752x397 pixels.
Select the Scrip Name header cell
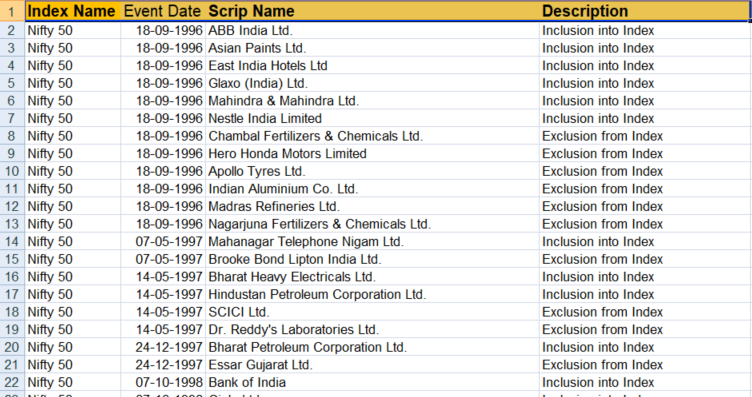click(x=372, y=11)
